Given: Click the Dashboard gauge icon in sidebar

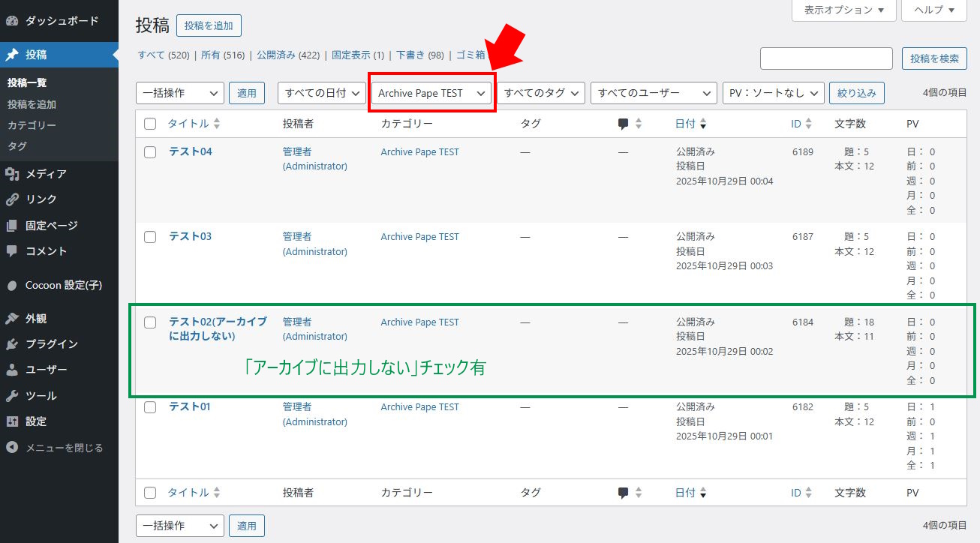Looking at the screenshot, I should [12, 21].
